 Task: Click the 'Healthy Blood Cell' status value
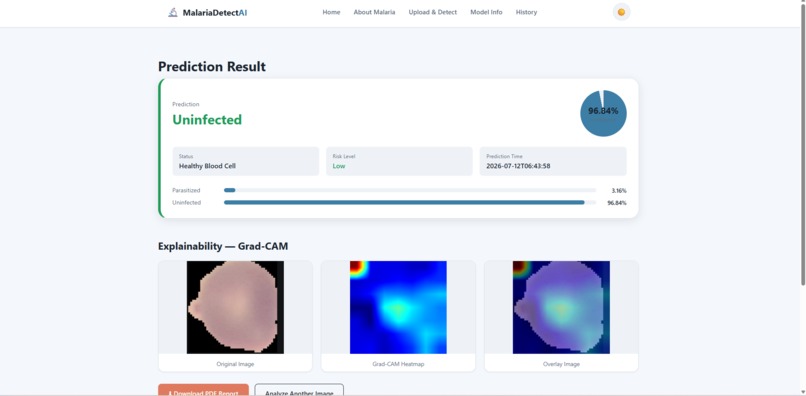[x=207, y=166]
